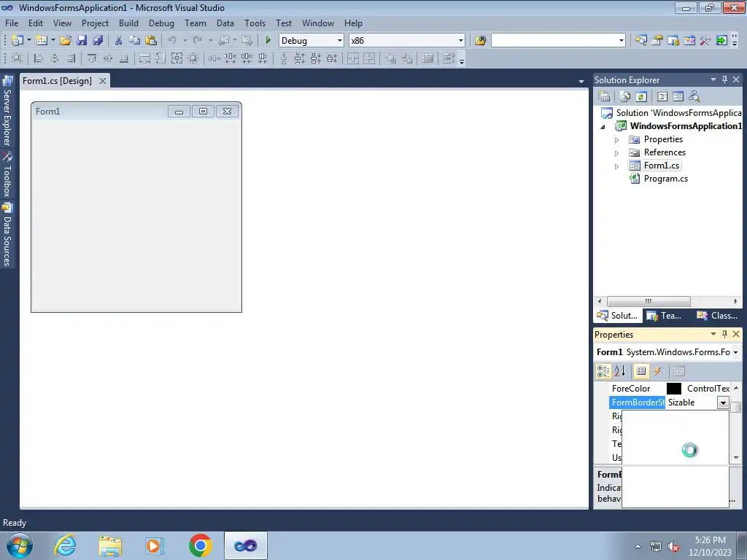Open Google Chrome from taskbar
Screen dimensions: 747x560
point(200,545)
